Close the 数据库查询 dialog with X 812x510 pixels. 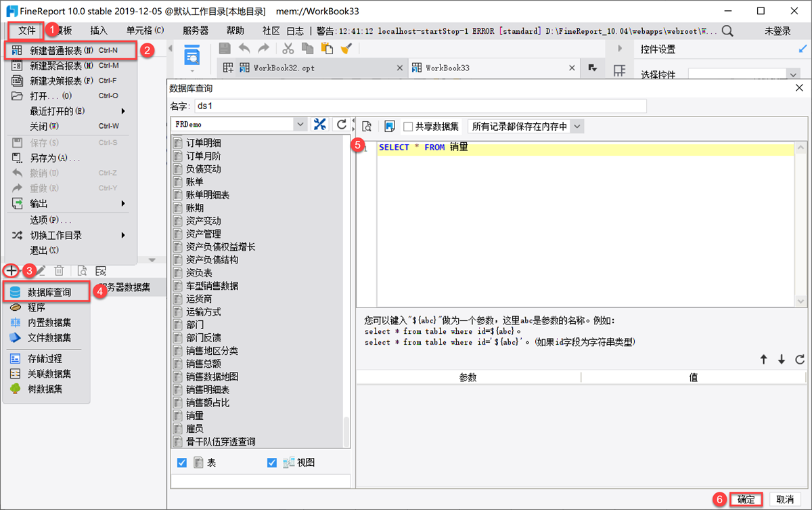tap(798, 89)
